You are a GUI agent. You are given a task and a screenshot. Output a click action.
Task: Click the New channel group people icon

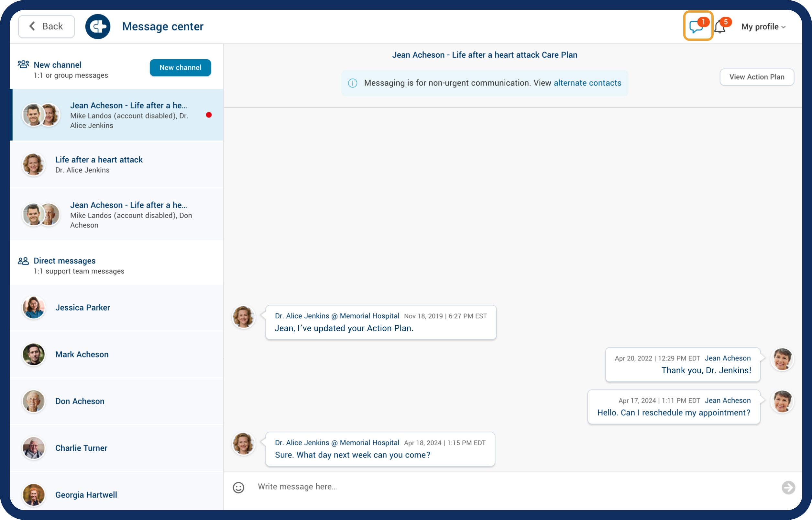tap(23, 64)
